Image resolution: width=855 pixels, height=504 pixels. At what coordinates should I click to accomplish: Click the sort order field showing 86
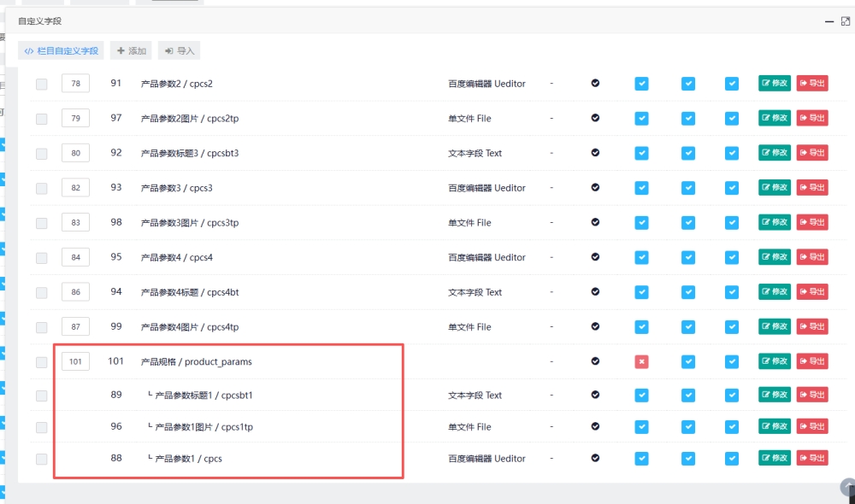[x=75, y=292]
